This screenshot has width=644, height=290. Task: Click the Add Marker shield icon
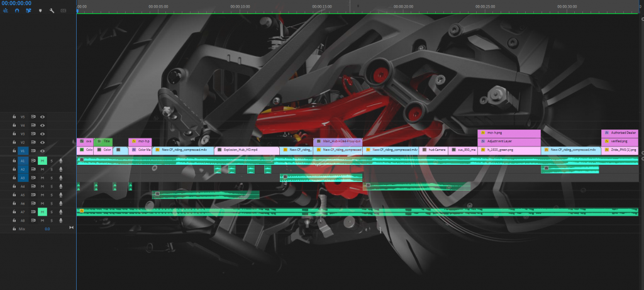[41, 11]
